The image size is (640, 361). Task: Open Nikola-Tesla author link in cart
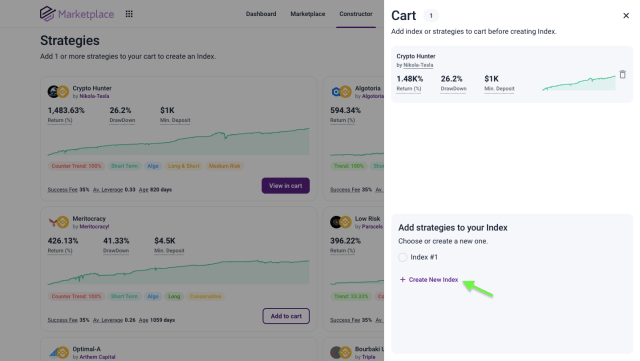[x=418, y=65]
